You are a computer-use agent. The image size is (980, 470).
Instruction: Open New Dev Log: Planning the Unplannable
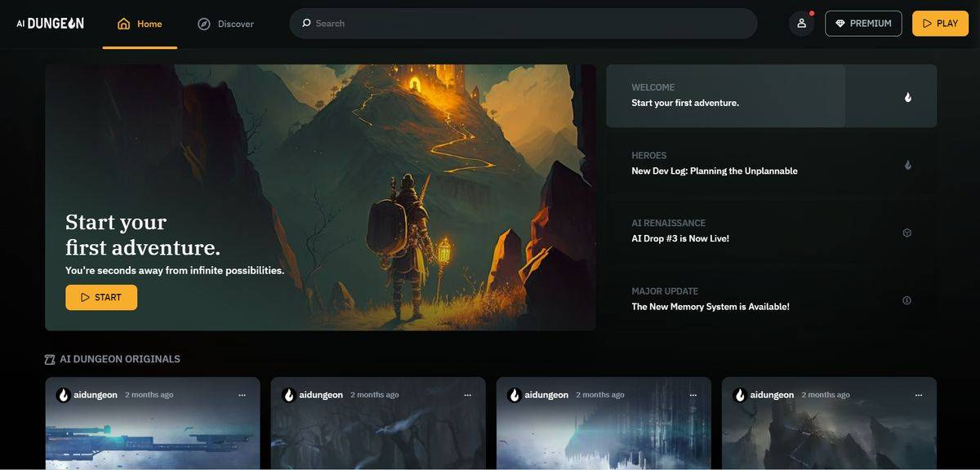[x=714, y=171]
